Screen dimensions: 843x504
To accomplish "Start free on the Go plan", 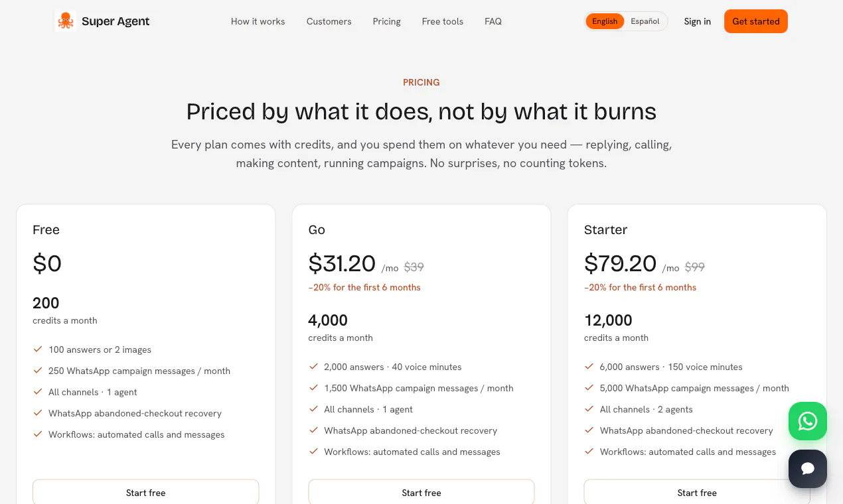I will [421, 492].
